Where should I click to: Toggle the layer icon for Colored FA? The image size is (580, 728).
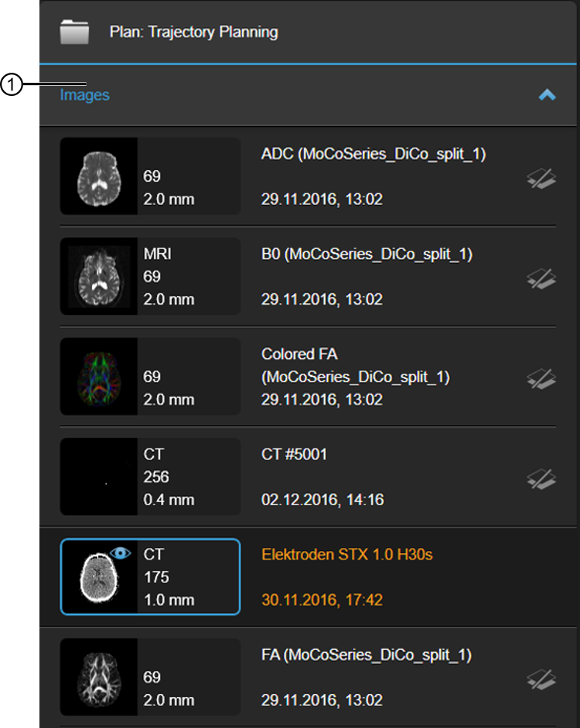[541, 379]
